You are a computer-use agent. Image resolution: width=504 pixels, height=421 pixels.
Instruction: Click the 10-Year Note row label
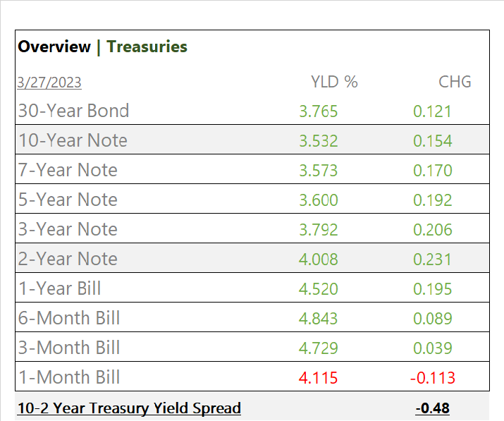(x=73, y=140)
